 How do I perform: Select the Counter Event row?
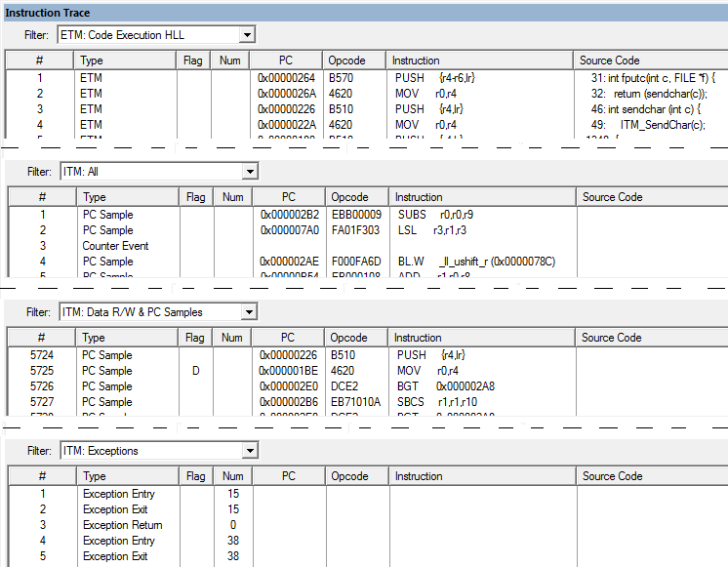[115, 246]
